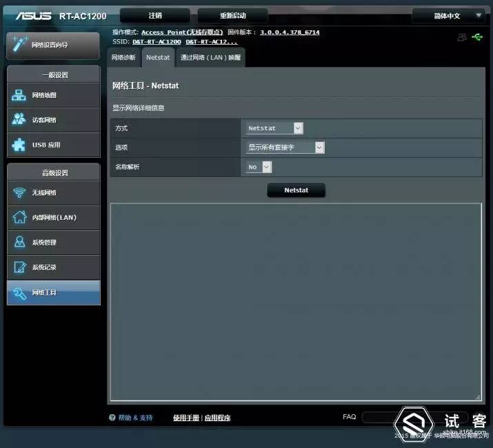Click the ASUS logo

tap(34, 16)
